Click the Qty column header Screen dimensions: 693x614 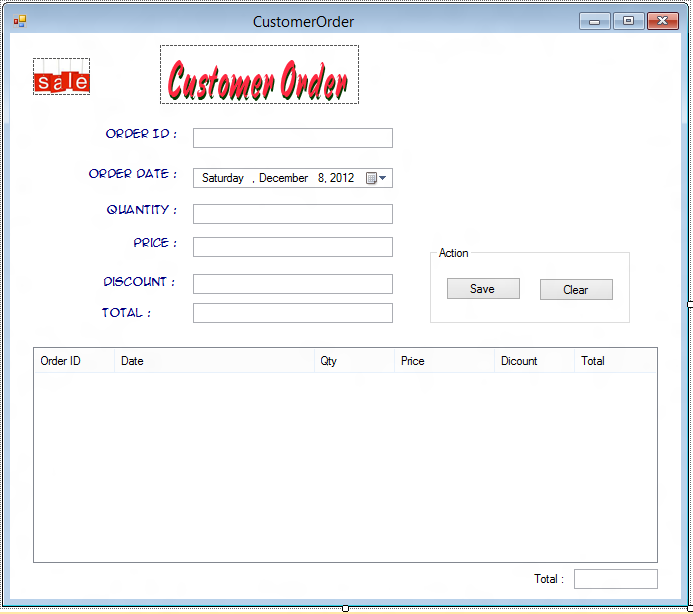[x=354, y=361]
